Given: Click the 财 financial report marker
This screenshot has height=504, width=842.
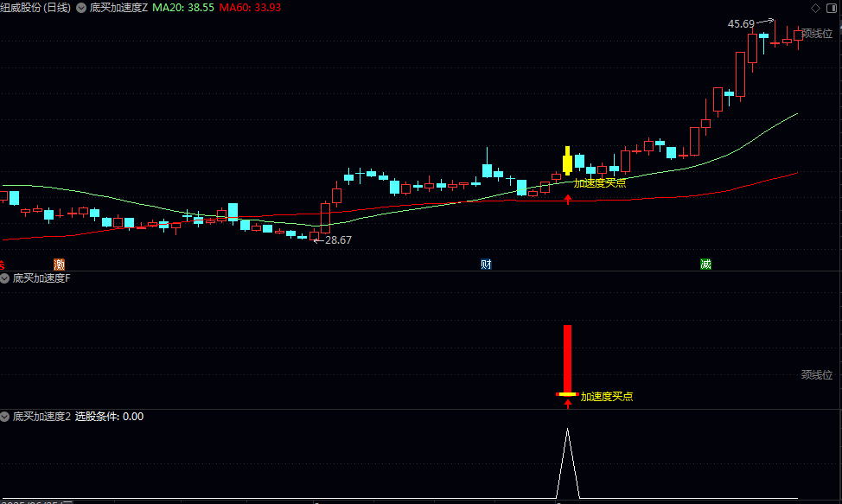Looking at the screenshot, I should pos(486,264).
